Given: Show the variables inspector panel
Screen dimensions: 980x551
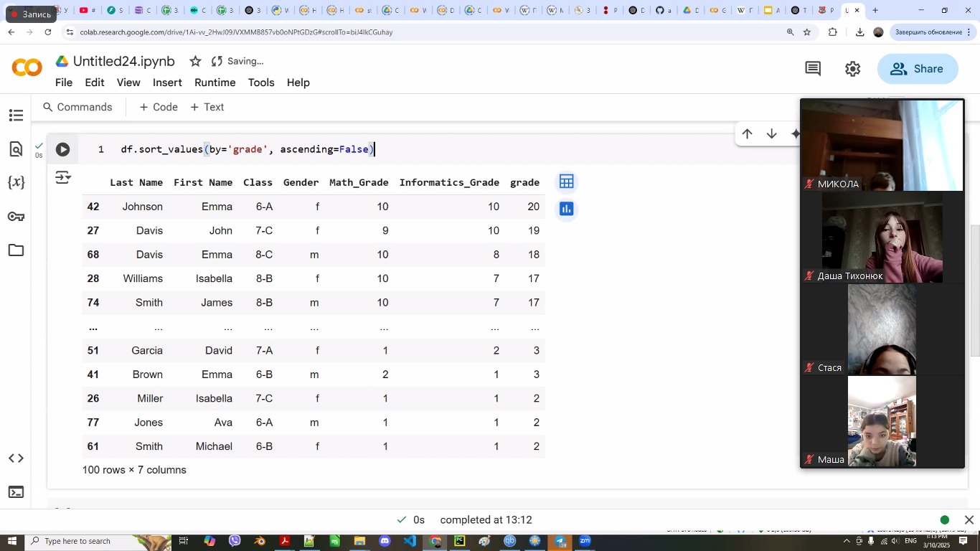Looking at the screenshot, I should click(x=16, y=182).
